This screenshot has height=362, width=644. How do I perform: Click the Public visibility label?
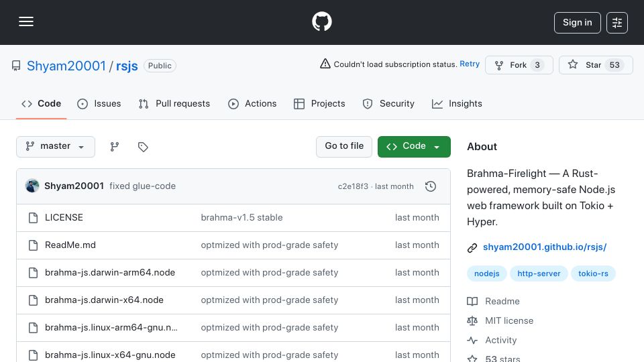point(160,66)
